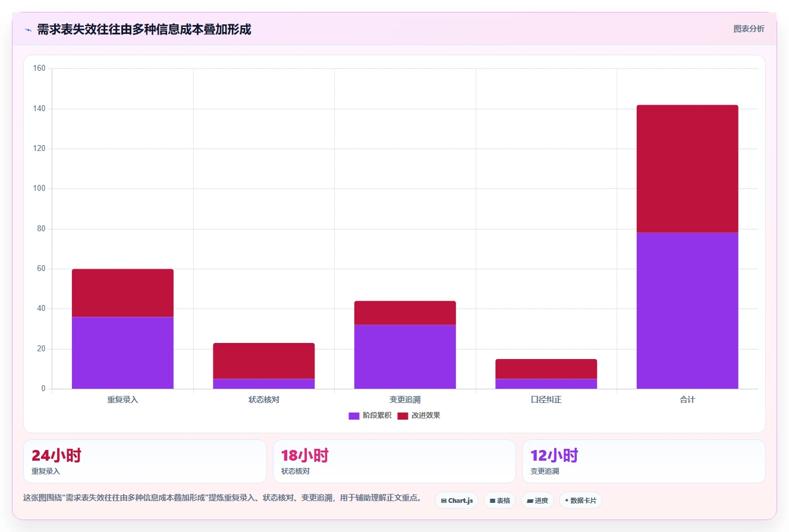
Task: Click the 80 y-axis tick label
Action: (41, 229)
